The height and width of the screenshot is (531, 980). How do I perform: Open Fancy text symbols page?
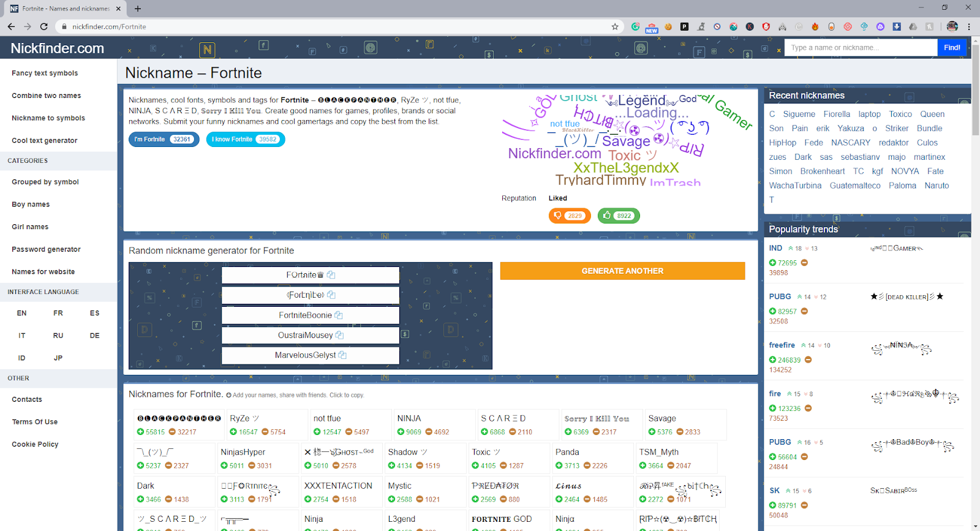point(45,73)
